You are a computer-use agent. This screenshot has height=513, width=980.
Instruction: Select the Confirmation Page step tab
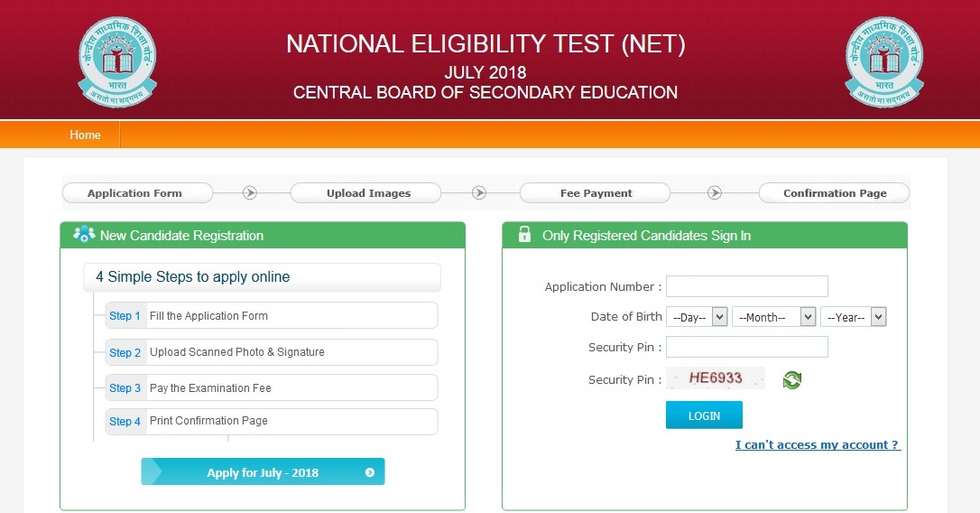pyautogui.click(x=835, y=192)
